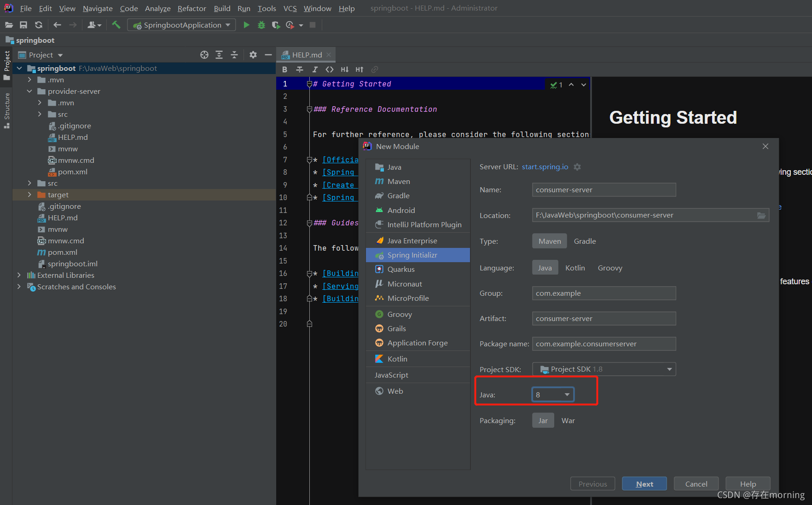812x505 pixels.
Task: Click the increase header level icon
Action: (360, 69)
